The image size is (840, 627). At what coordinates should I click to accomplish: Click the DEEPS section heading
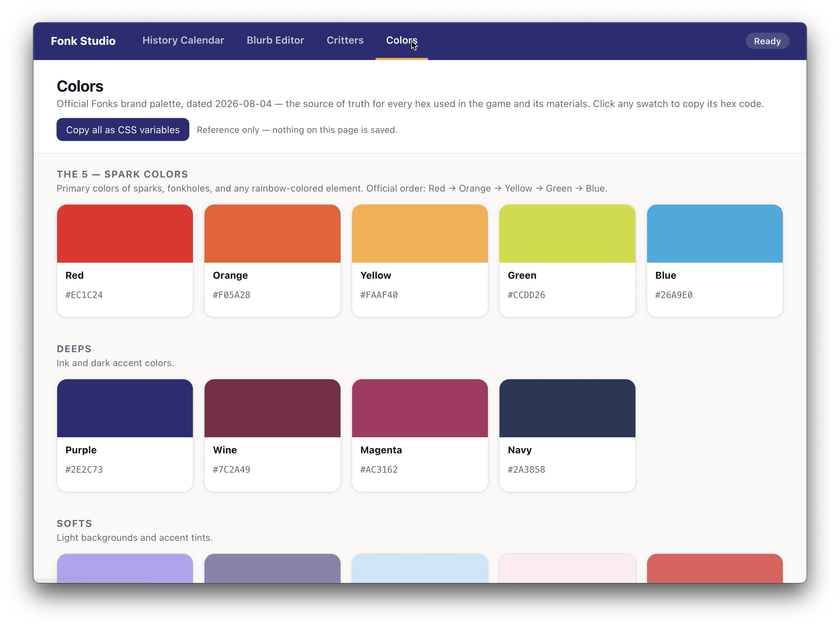74,349
